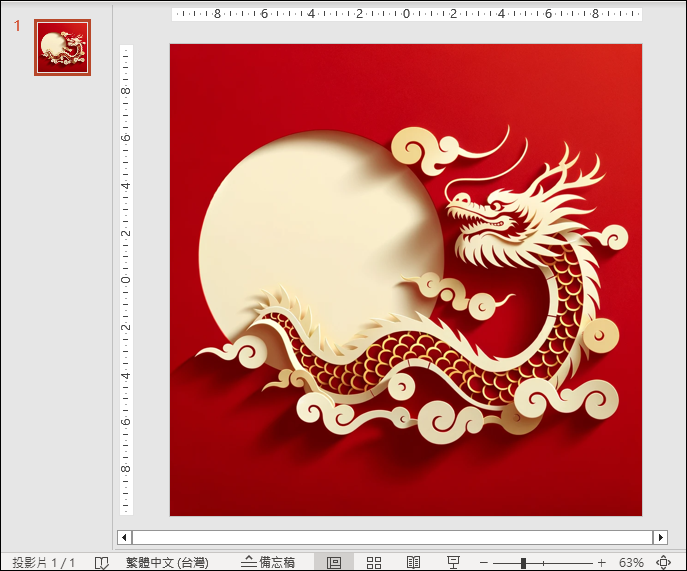Screen dimensions: 687x571
Task: Toggle the 備忘稿 notes pane
Action: 268,562
